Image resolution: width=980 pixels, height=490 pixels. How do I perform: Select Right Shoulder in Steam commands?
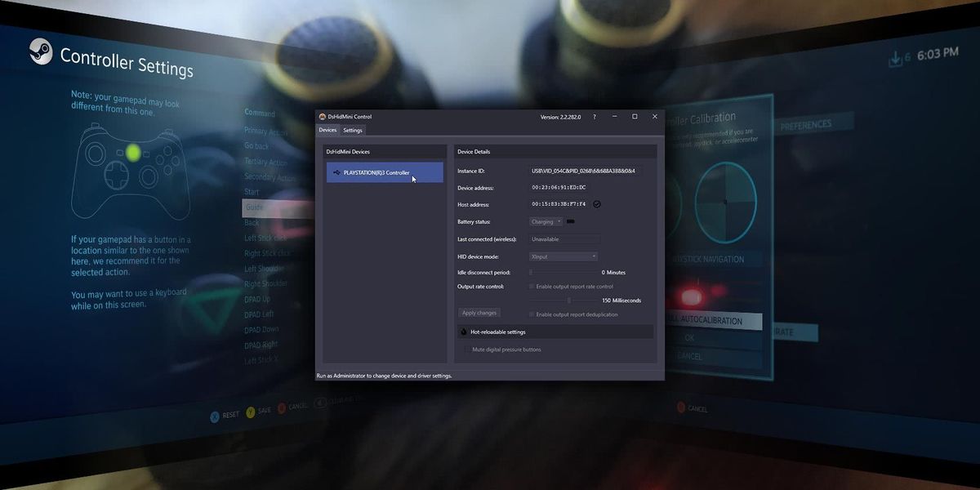[x=266, y=284]
